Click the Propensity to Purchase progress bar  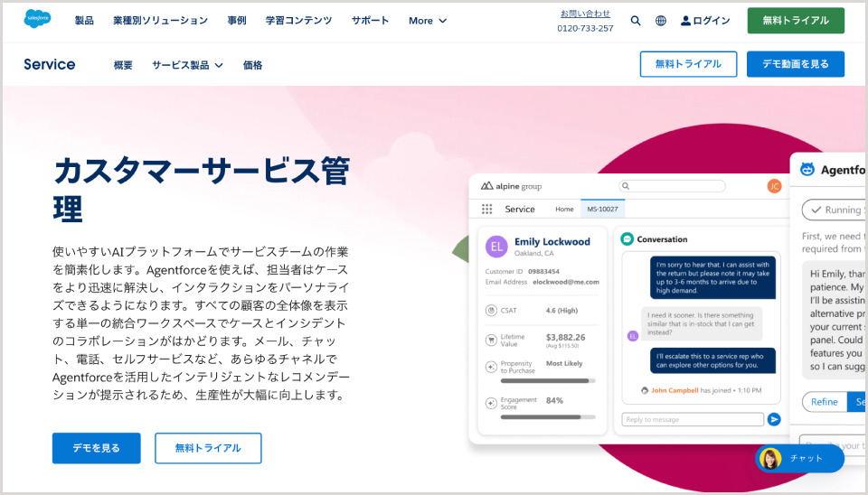tap(548, 380)
